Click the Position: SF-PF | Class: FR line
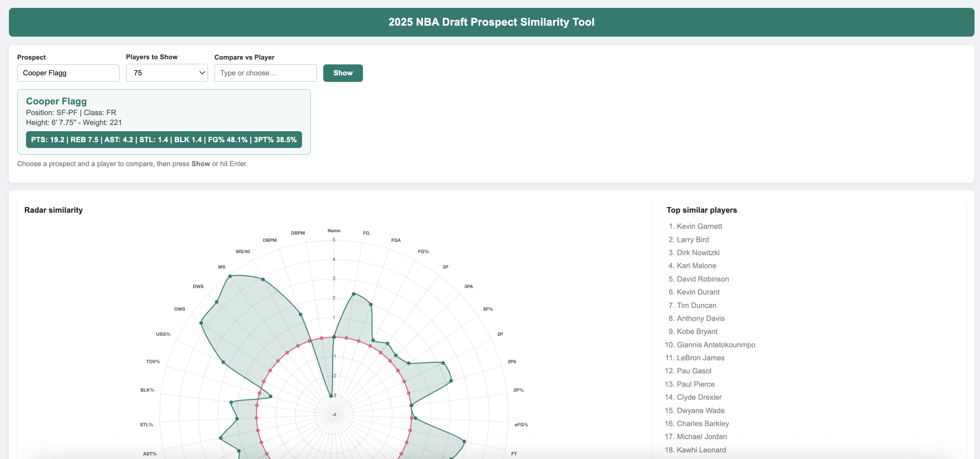980x459 pixels. point(71,113)
